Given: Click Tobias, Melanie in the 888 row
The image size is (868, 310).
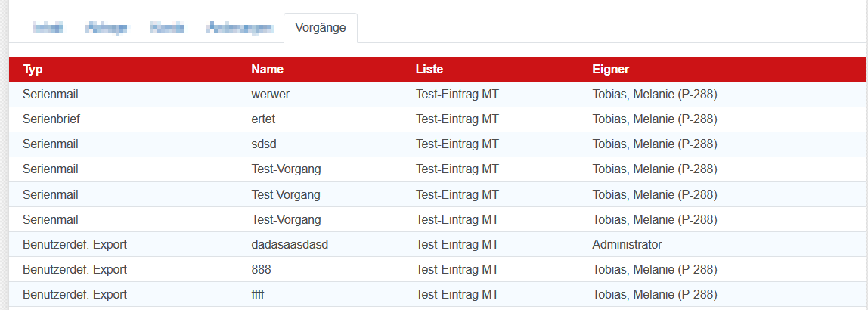Looking at the screenshot, I should click(x=654, y=269).
